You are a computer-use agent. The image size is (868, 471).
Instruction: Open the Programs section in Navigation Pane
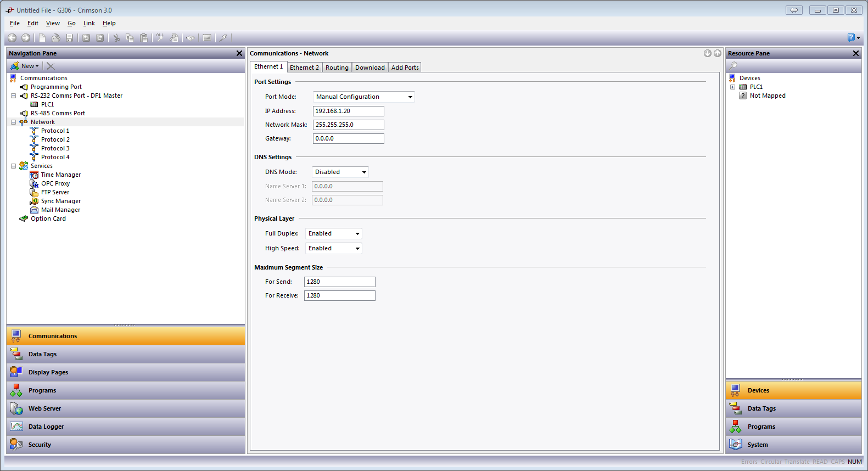126,390
